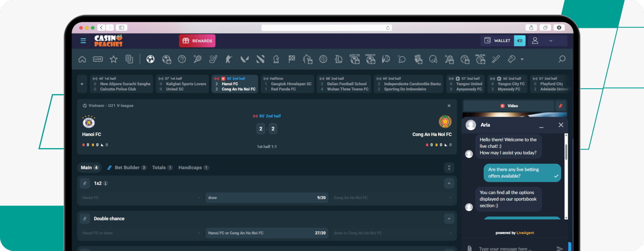Screen dimensions: 644x251
Task: Open the hamburger menu beside the logo
Action: coord(83,41)
